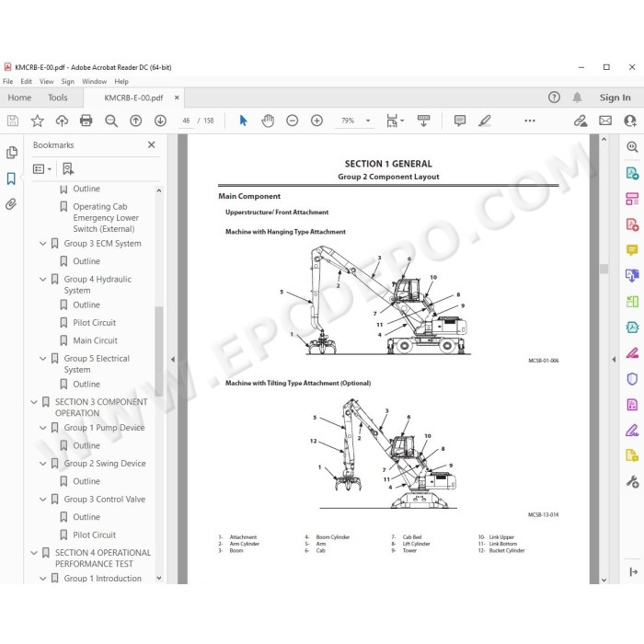Viewport: 644px width, 644px height.
Task: Upload file to cloud icon
Action: [62, 121]
